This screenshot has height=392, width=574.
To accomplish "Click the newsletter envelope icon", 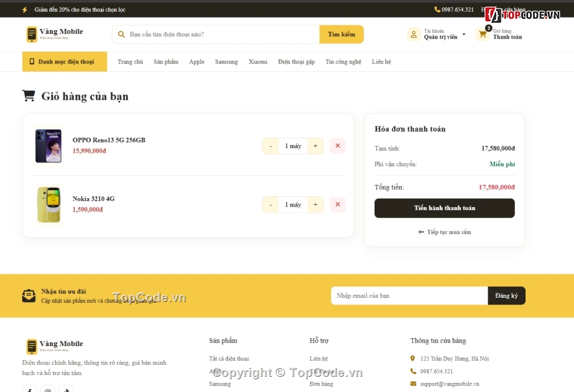I will [28, 296].
